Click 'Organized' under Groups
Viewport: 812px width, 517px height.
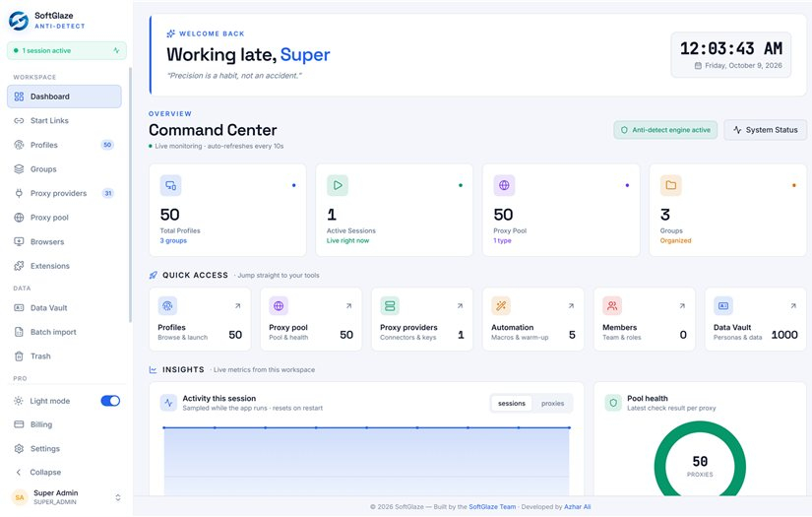676,241
